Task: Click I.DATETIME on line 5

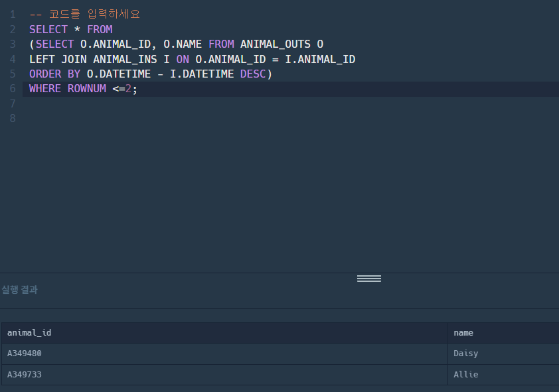Action: [202, 74]
